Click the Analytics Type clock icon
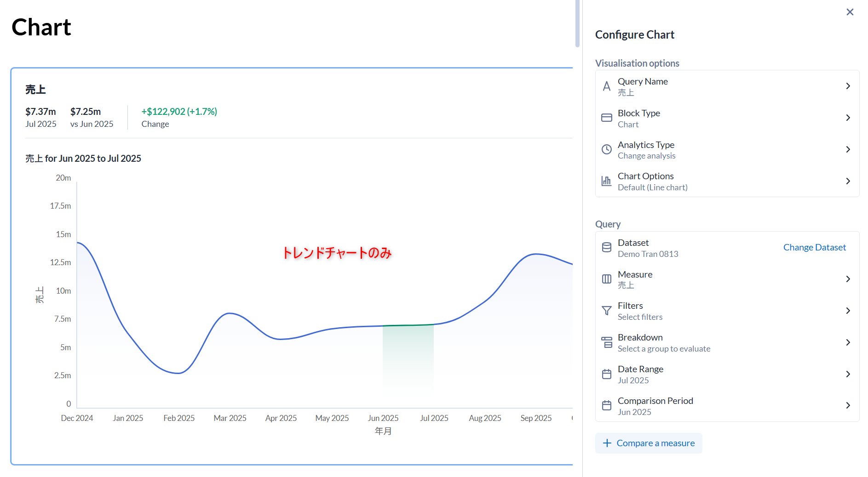This screenshot has height=477, width=868. coord(607,150)
